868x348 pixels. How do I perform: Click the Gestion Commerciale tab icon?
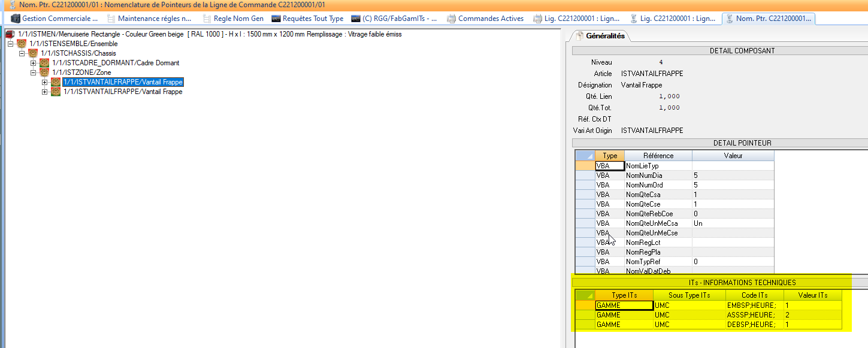click(16, 19)
